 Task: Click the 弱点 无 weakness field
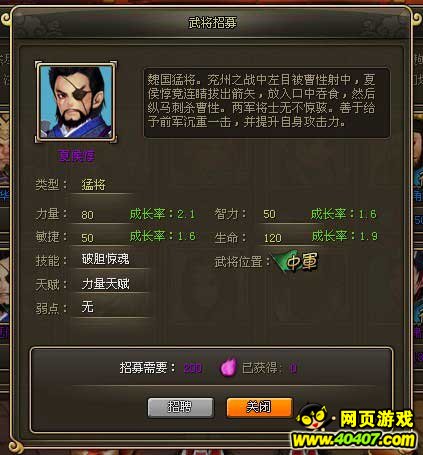pos(110,307)
